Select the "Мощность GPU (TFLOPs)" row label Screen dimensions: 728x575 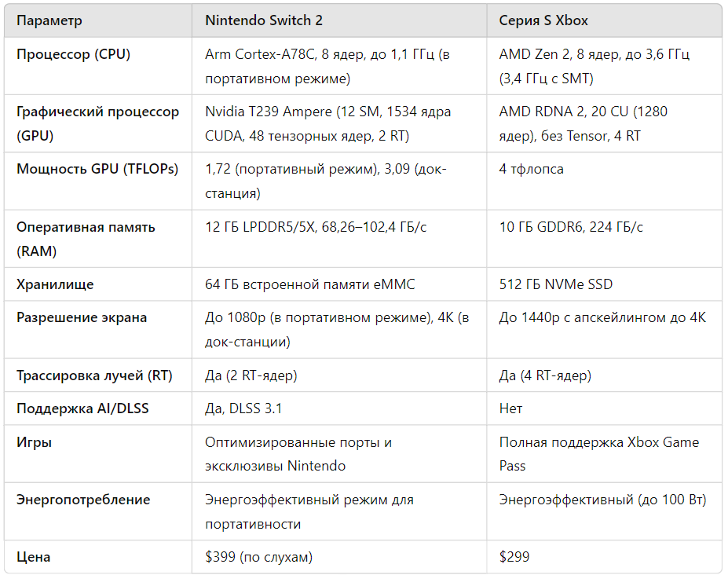click(97, 169)
